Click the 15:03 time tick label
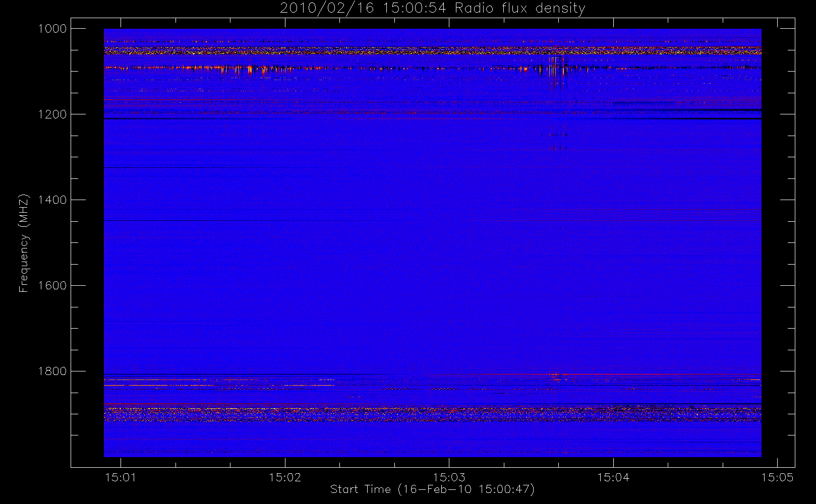Image resolution: width=816 pixels, height=504 pixels. 449,477
